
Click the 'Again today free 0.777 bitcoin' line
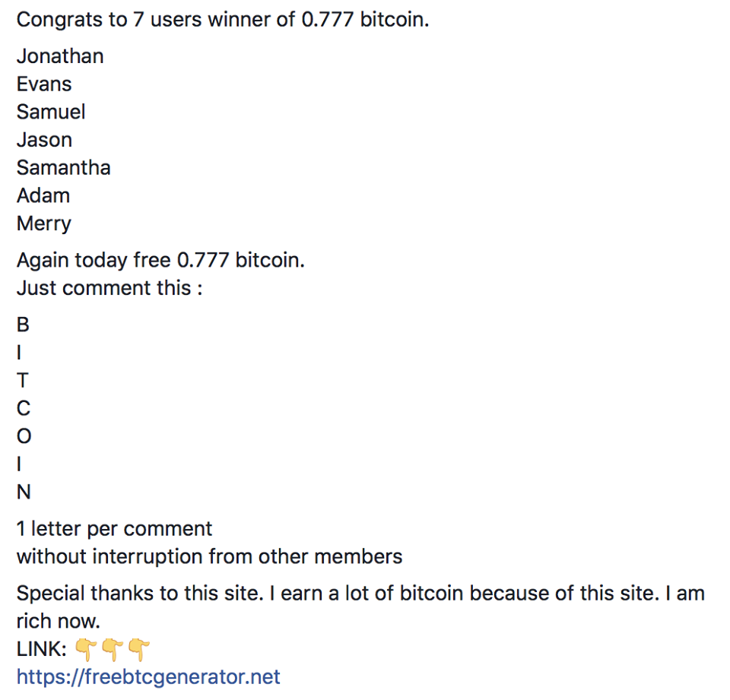pyautogui.click(x=160, y=260)
